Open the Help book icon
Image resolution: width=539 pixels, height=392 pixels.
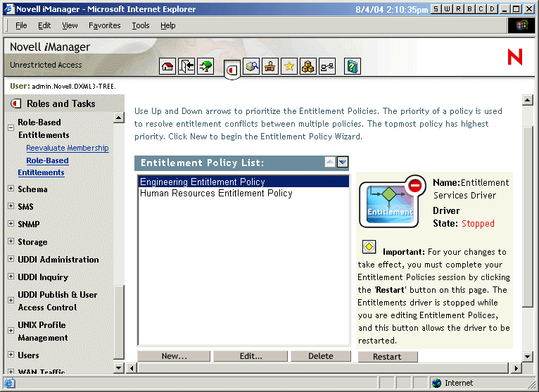pyautogui.click(x=353, y=66)
